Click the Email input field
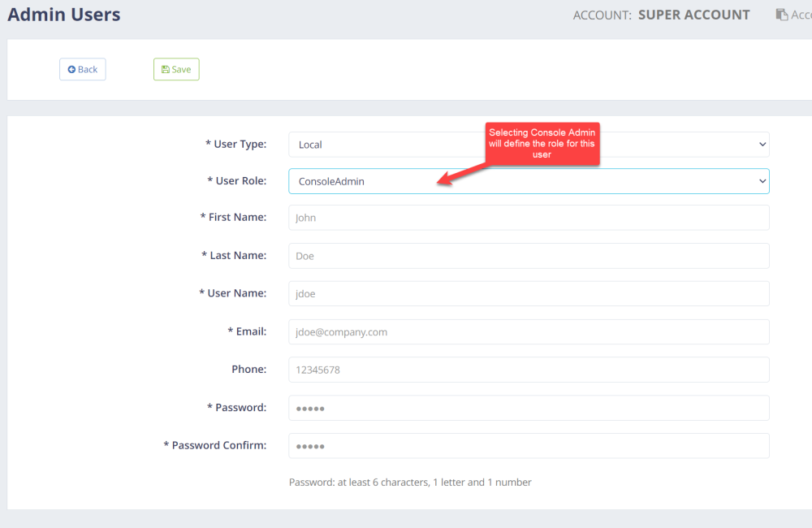 click(x=528, y=331)
